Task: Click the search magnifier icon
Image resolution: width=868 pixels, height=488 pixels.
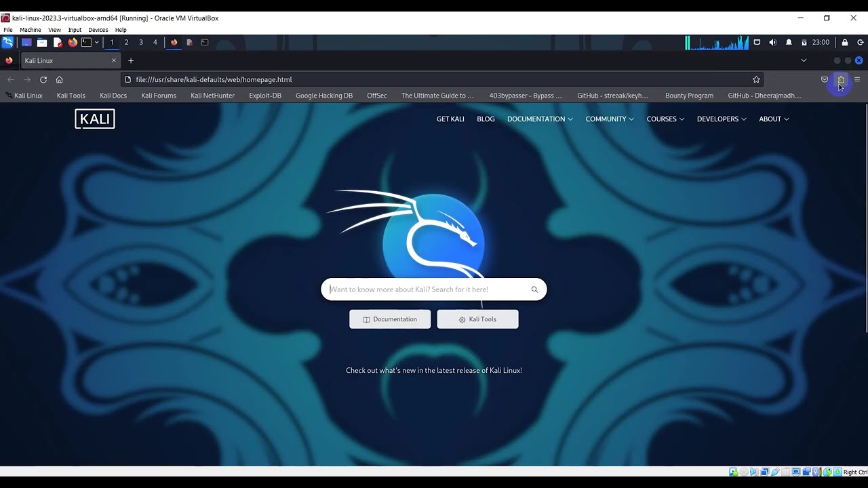Action: click(534, 289)
